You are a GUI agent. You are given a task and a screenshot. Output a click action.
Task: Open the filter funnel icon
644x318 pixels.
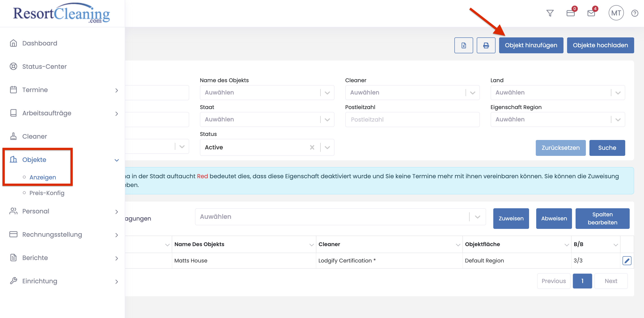550,13
